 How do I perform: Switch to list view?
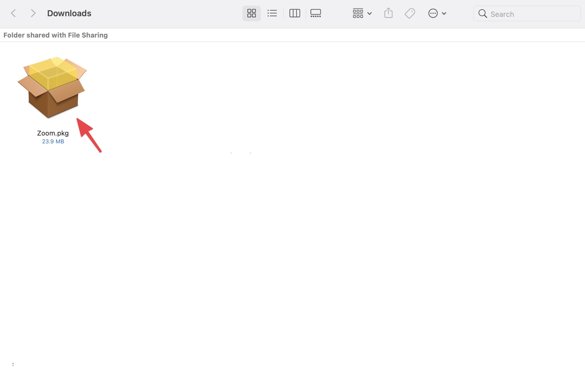(272, 13)
